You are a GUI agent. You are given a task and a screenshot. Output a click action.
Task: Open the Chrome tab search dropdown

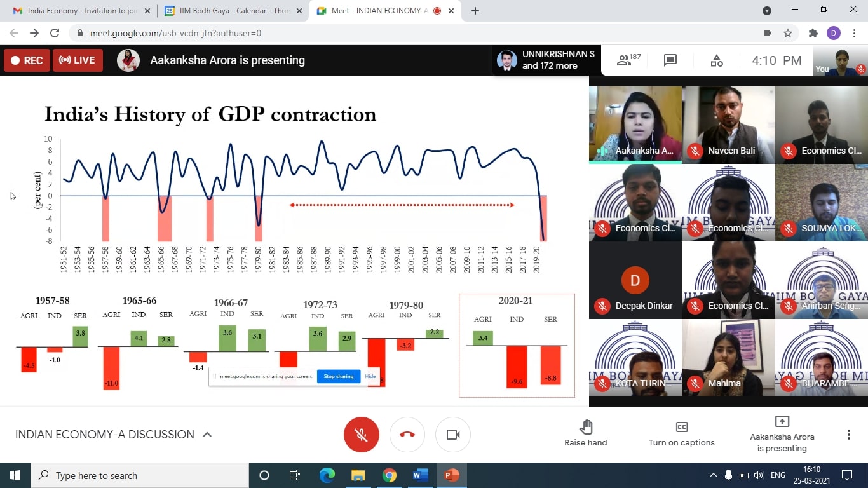pyautogui.click(x=767, y=11)
